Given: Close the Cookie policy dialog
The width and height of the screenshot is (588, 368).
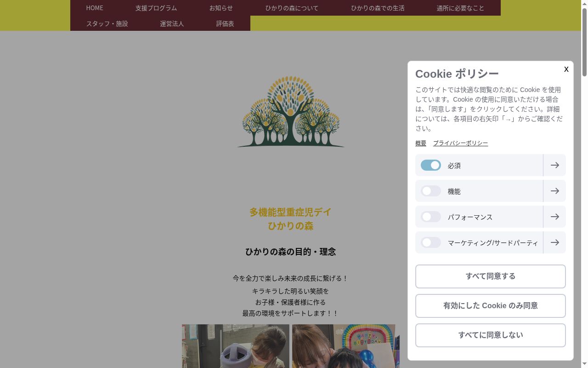Looking at the screenshot, I should click(x=566, y=69).
